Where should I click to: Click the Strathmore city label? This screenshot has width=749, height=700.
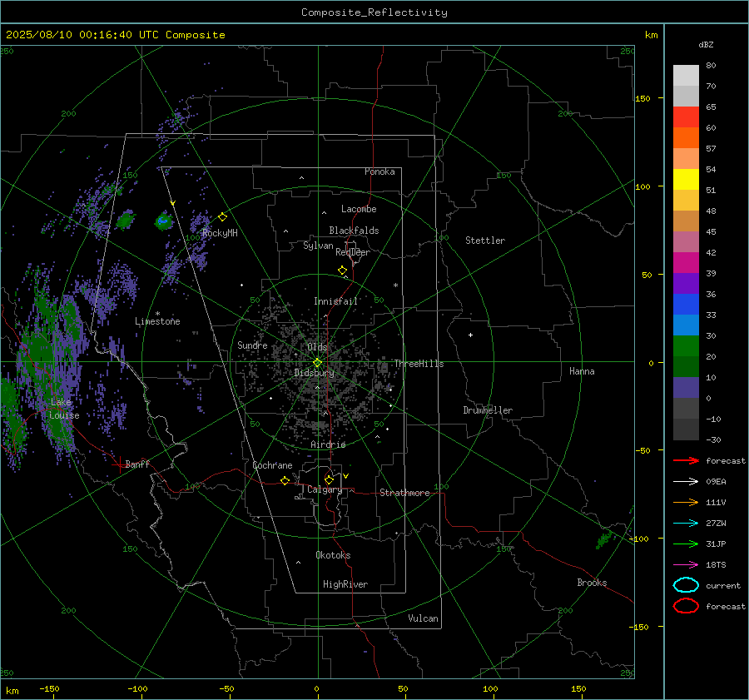404,493
